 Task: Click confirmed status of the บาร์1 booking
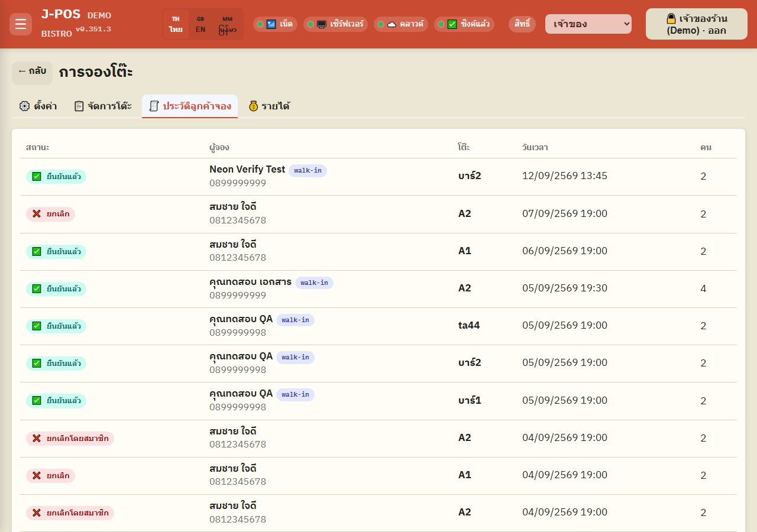click(56, 401)
